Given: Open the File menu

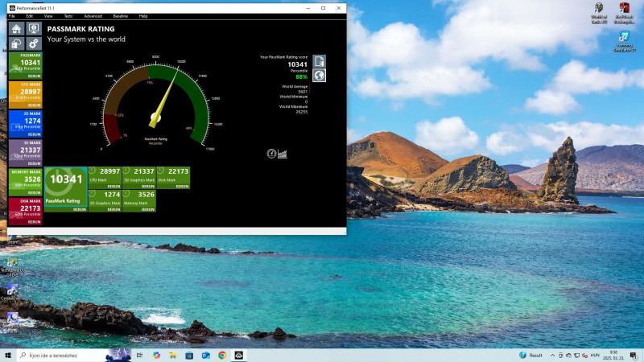Looking at the screenshot, I should (x=11, y=16).
